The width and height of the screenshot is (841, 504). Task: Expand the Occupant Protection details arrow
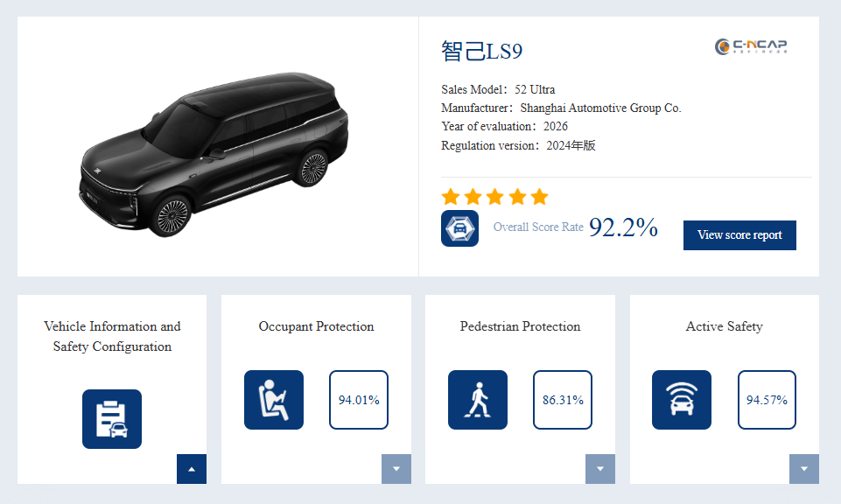(x=396, y=469)
